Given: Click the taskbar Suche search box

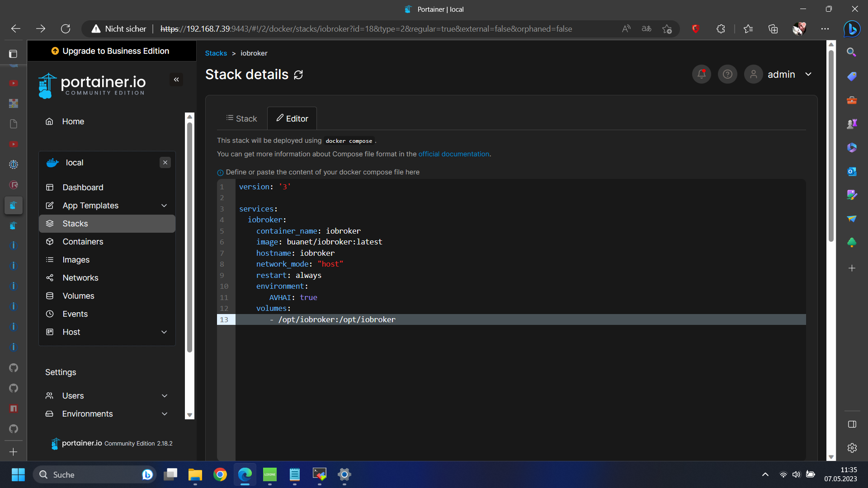Looking at the screenshot, I should [95, 474].
